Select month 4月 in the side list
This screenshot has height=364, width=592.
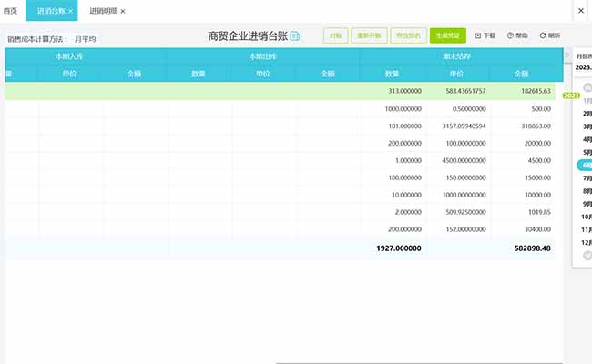pos(587,139)
